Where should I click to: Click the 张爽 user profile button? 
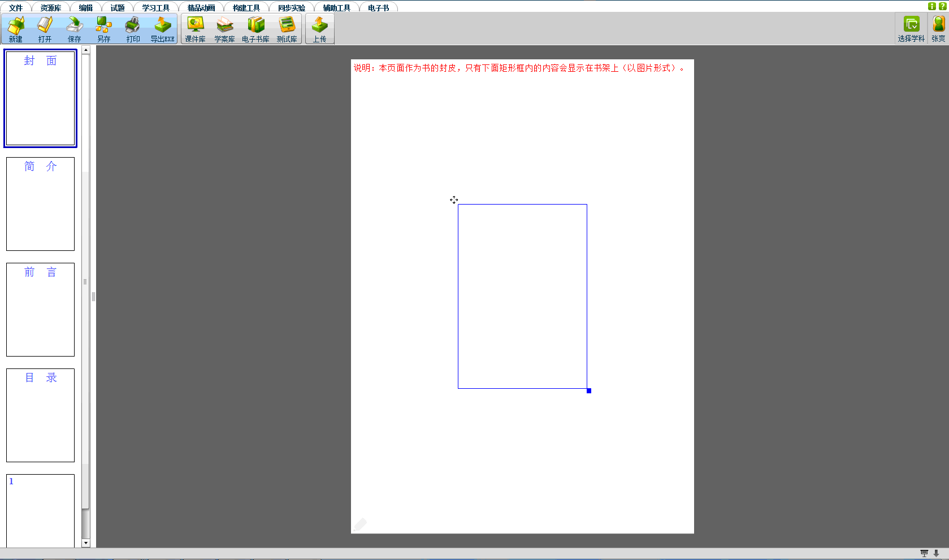point(938,29)
